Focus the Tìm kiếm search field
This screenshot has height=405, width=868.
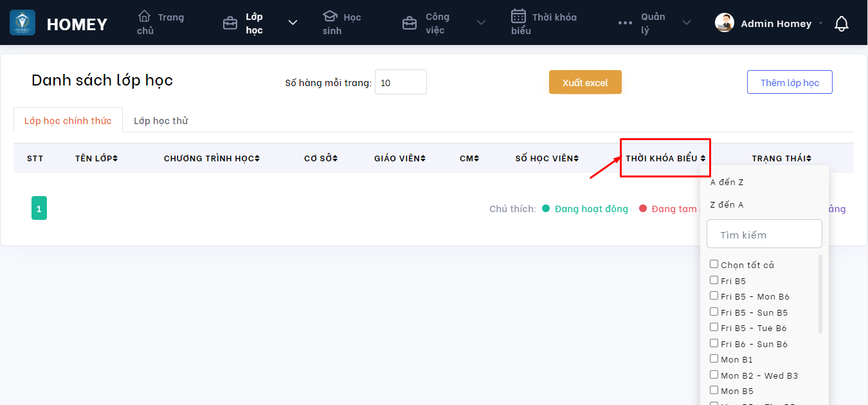pyautogui.click(x=764, y=235)
